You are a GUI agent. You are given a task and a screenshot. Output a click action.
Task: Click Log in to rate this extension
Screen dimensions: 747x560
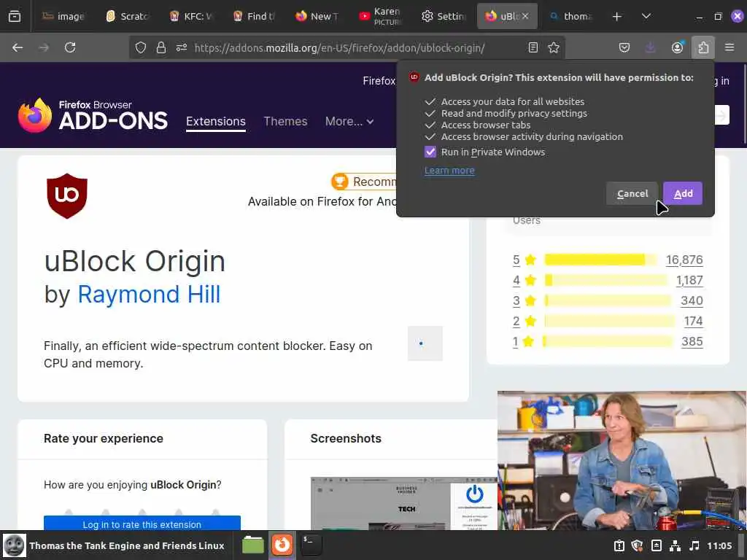[142, 524]
